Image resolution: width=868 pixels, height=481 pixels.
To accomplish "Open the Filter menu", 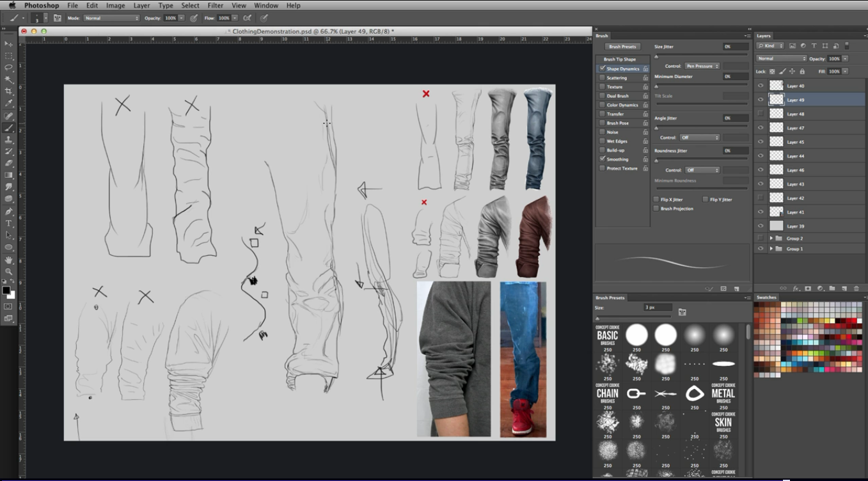I will (x=215, y=5).
